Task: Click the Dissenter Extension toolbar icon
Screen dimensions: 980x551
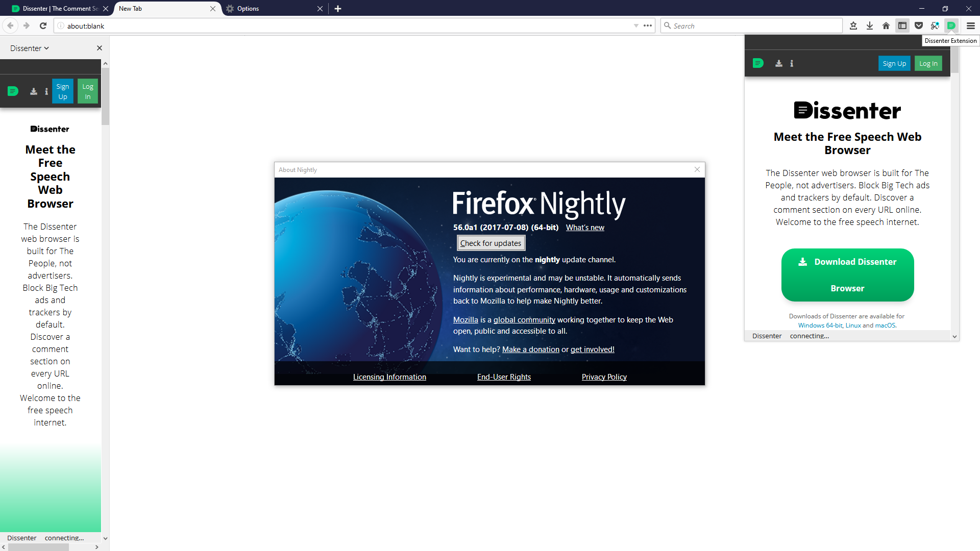Action: tap(951, 26)
